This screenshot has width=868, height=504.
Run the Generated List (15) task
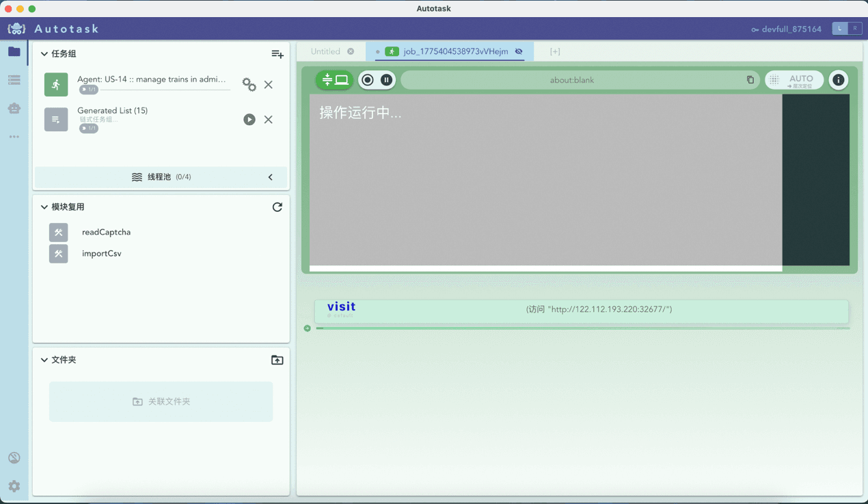click(249, 120)
